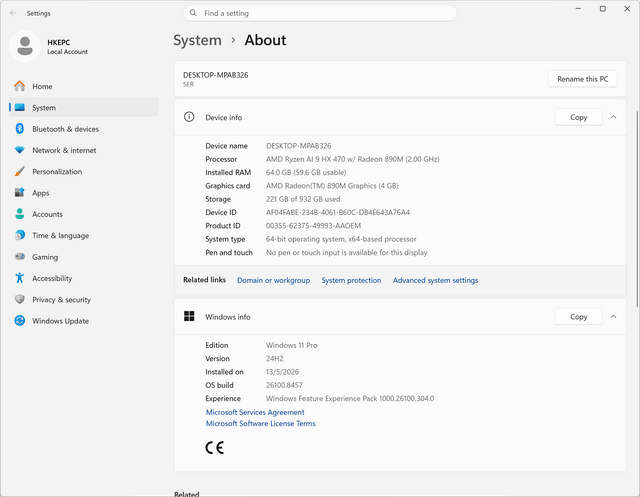640x497 pixels.
Task: Click the Accounts person icon
Action: [x=20, y=214]
